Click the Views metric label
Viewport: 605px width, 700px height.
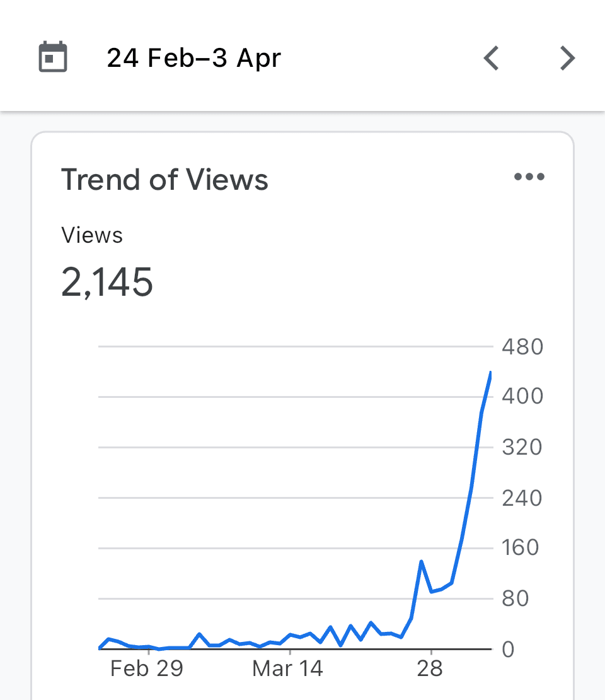coord(92,235)
